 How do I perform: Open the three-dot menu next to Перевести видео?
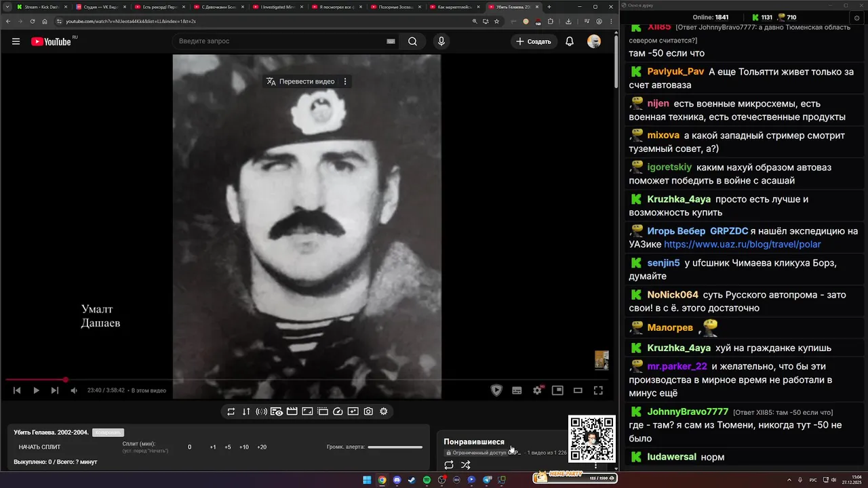coord(345,81)
